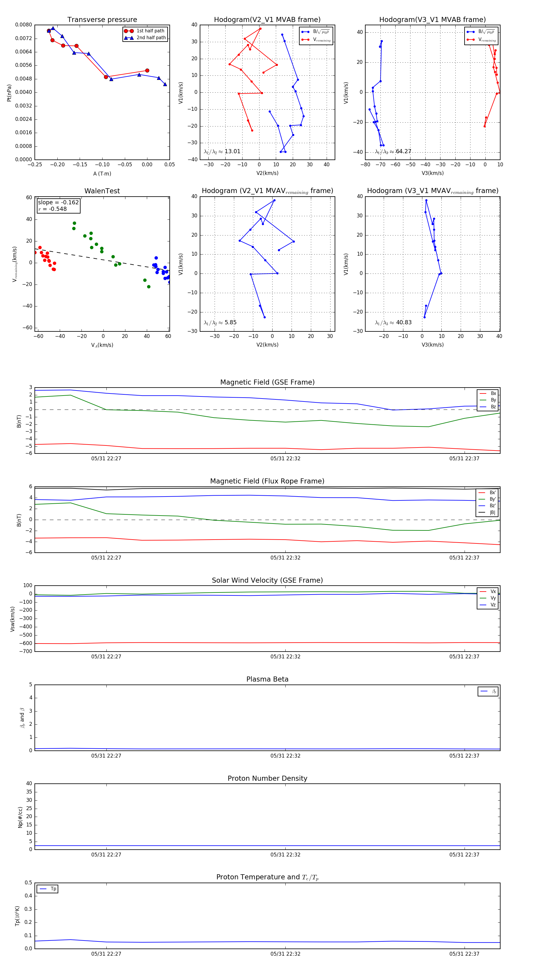Image resolution: width=535 pixels, height=980 pixels.
Task: Click 'B(nT)' axis label of GSE Frame plot
Action: coord(19,421)
